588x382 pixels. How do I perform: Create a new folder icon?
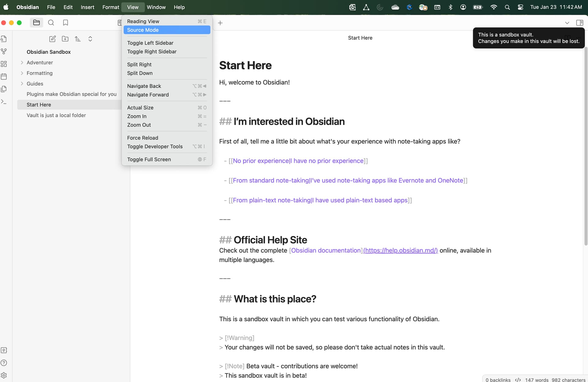(65, 39)
